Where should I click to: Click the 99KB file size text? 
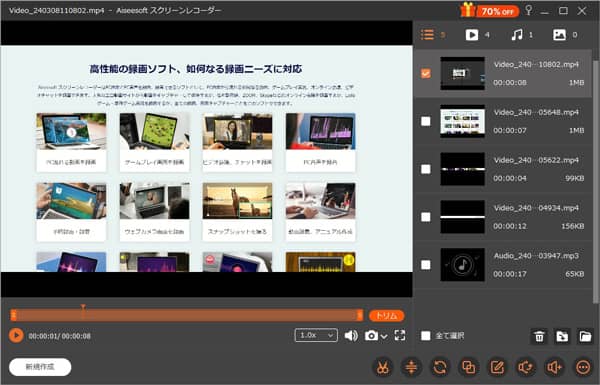574,178
